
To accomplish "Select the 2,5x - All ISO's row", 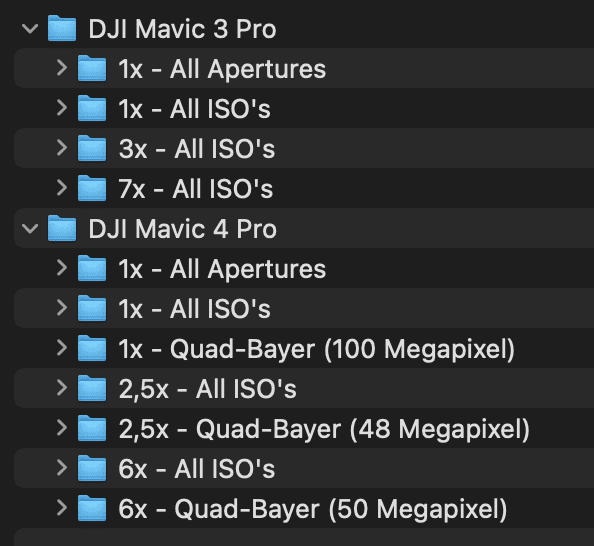I will 304,388.
